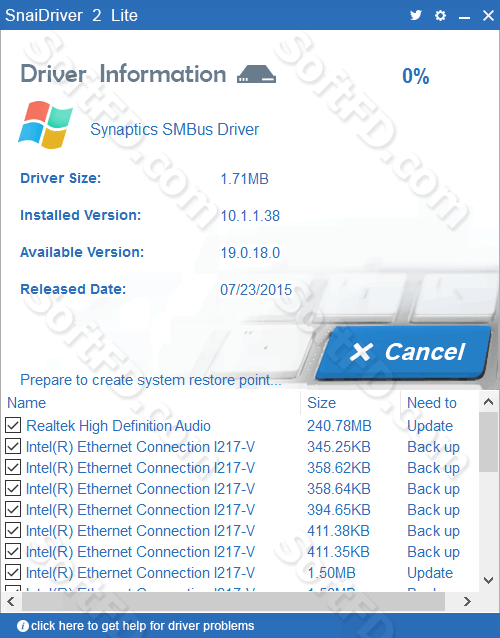500x638 pixels.
Task: Click the 0% progress indicator
Action: tap(415, 76)
